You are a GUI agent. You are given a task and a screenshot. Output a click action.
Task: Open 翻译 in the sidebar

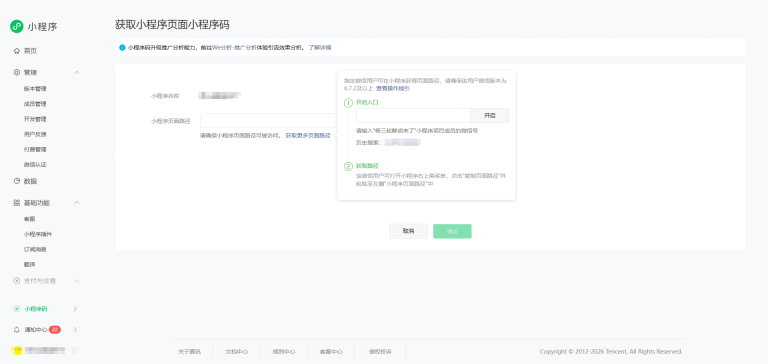(29, 265)
